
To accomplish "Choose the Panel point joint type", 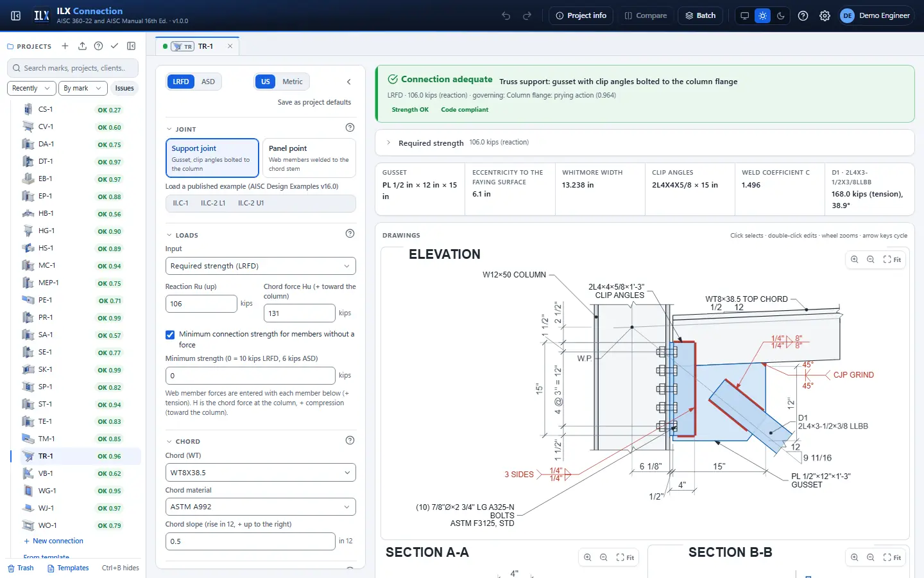I will (309, 158).
